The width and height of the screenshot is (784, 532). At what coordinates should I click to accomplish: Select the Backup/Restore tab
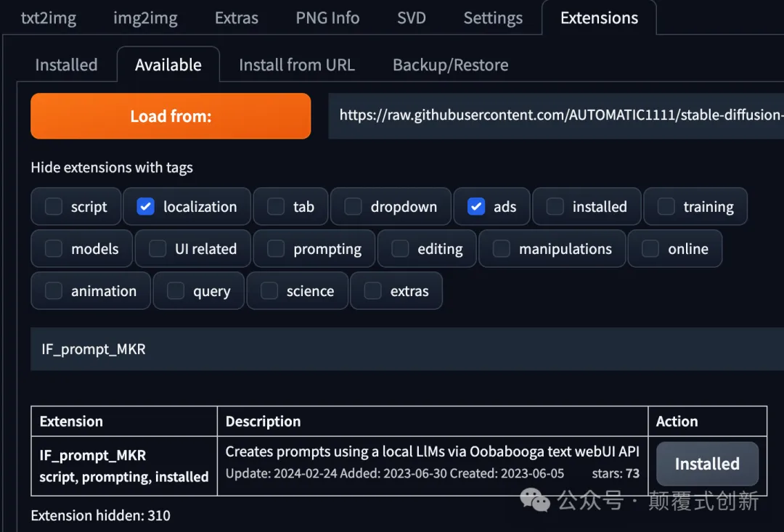(451, 65)
